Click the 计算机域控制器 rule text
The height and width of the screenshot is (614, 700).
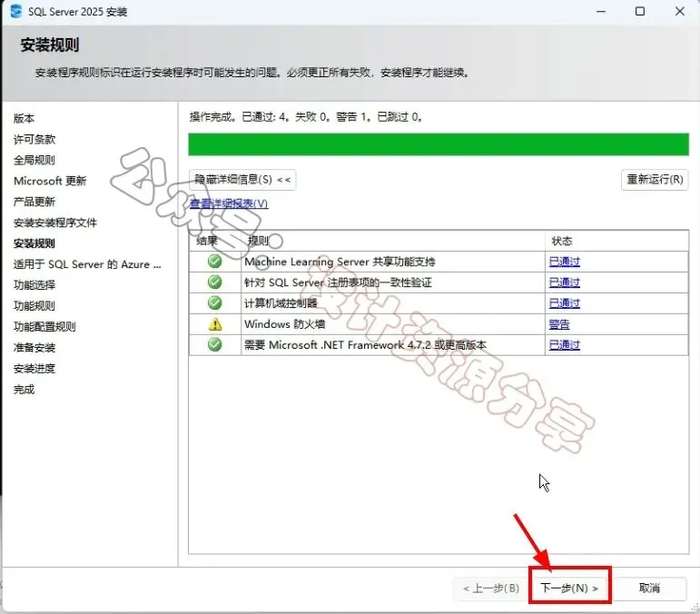coord(281,303)
